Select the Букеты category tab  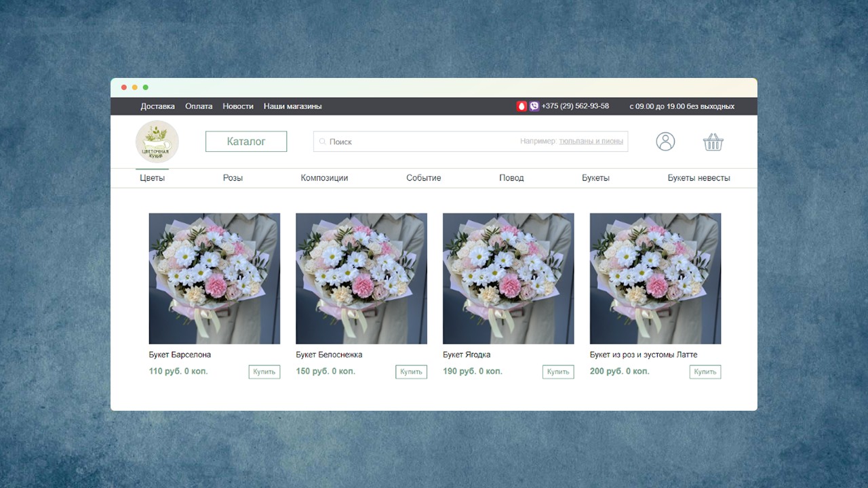(x=595, y=178)
